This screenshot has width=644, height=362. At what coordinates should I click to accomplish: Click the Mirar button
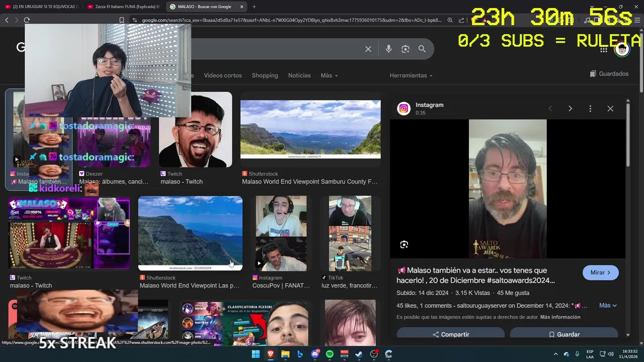(600, 273)
